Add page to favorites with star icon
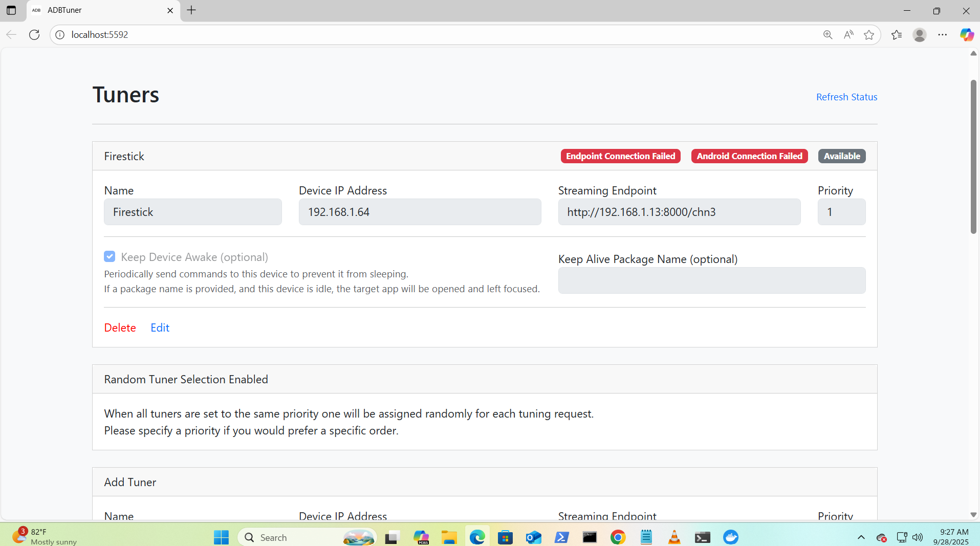The width and height of the screenshot is (980, 546). (869, 35)
